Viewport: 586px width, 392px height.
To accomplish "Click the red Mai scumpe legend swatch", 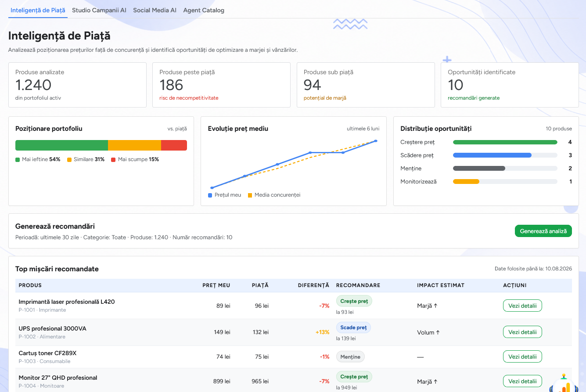I will [x=113, y=160].
